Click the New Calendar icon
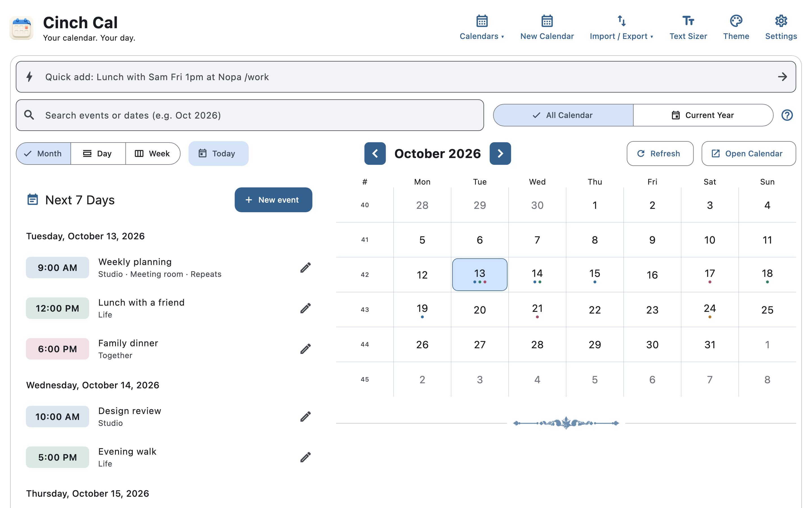Image resolution: width=812 pixels, height=508 pixels. tap(547, 21)
